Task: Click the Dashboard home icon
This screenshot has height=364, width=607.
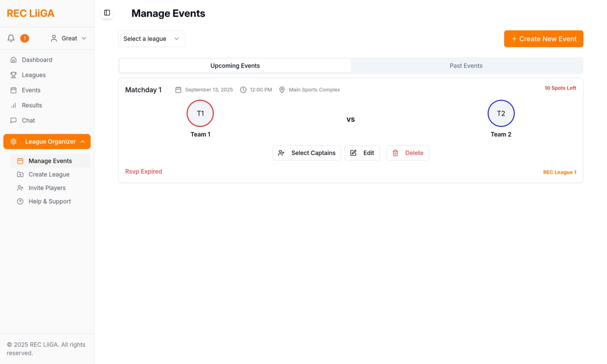Action: coord(13,60)
